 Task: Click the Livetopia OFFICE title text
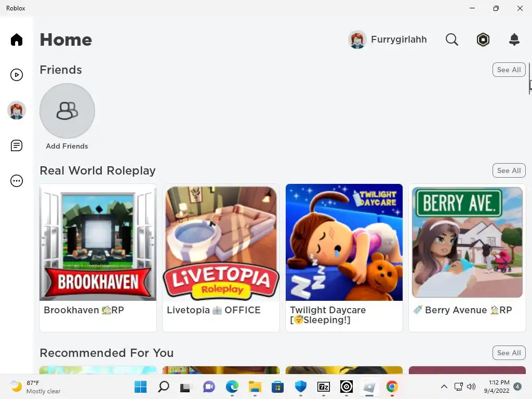[214, 310]
